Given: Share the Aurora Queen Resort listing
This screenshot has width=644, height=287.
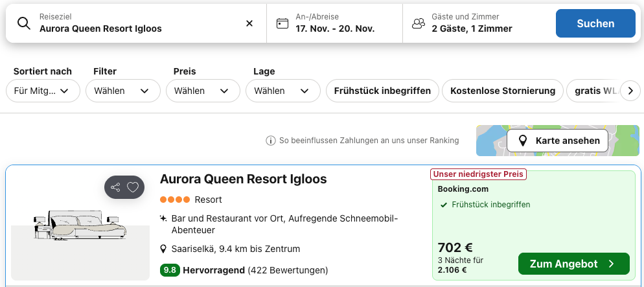Looking at the screenshot, I should click(115, 187).
